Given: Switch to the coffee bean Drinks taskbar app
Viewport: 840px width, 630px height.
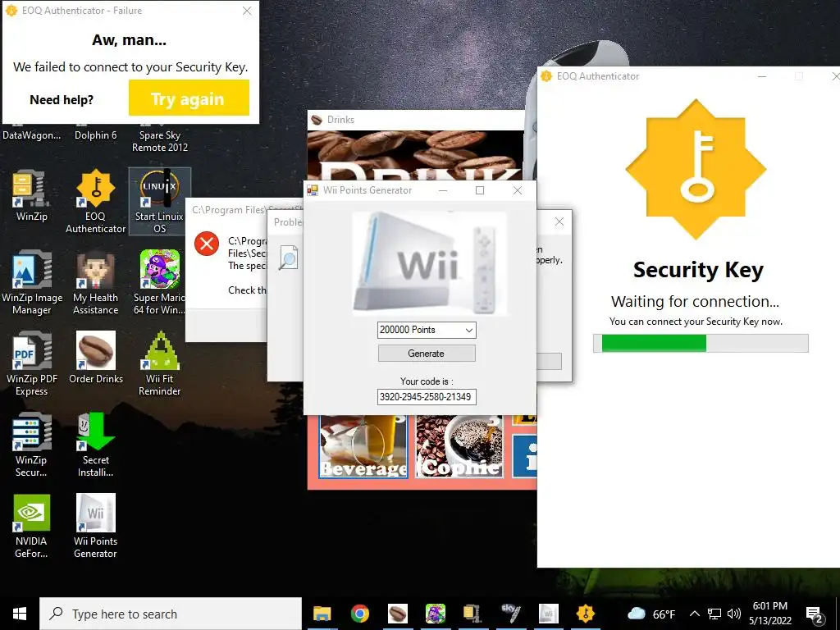Looking at the screenshot, I should click(398, 614).
